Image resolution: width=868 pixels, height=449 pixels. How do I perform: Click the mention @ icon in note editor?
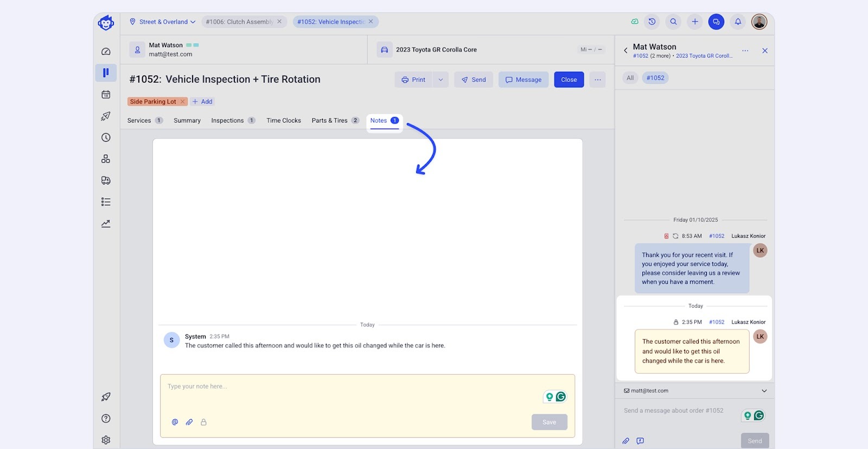pos(175,422)
